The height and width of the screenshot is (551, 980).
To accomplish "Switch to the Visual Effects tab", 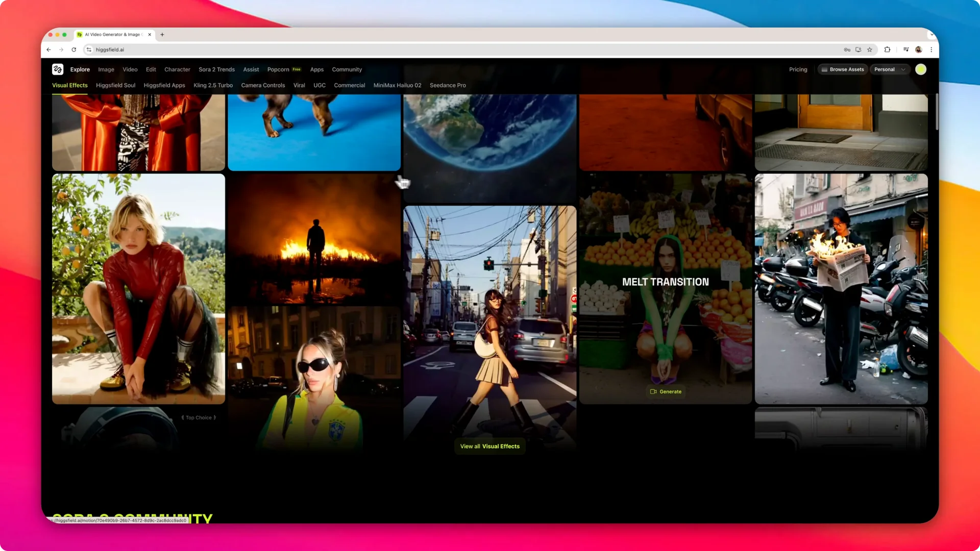I will click(x=69, y=85).
